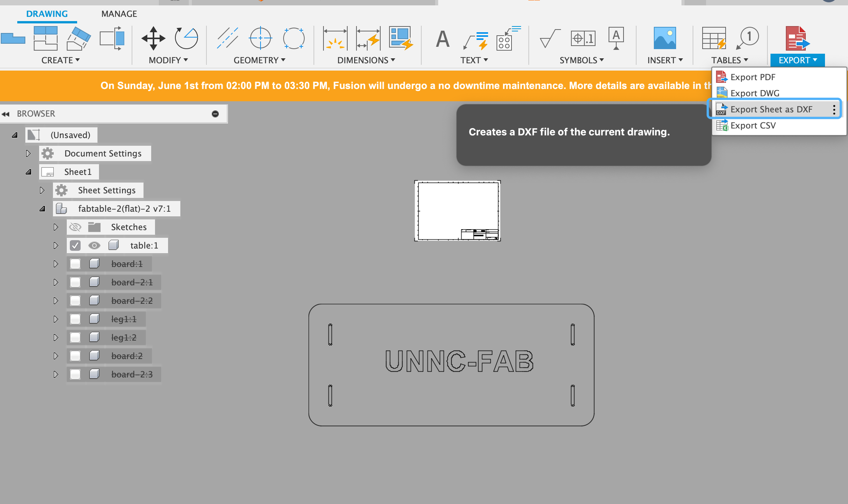
Task: Select the Feature Control Frame tool
Action: click(x=583, y=38)
